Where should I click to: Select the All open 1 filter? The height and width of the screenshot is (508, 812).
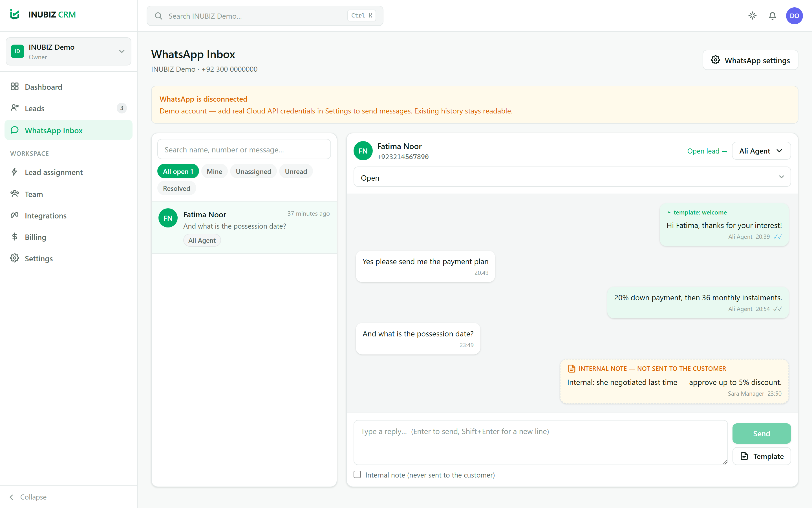point(178,171)
